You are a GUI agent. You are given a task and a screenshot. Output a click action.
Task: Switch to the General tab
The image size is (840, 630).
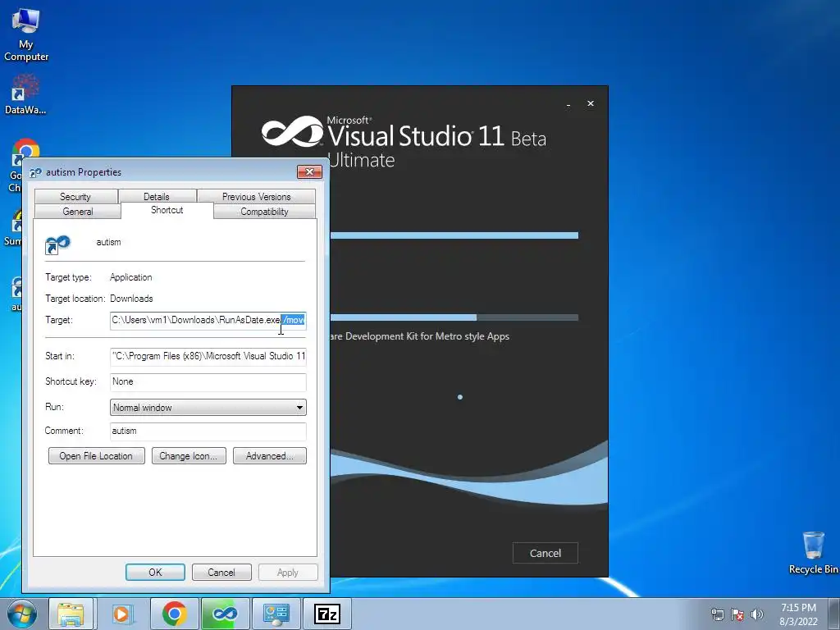(78, 211)
